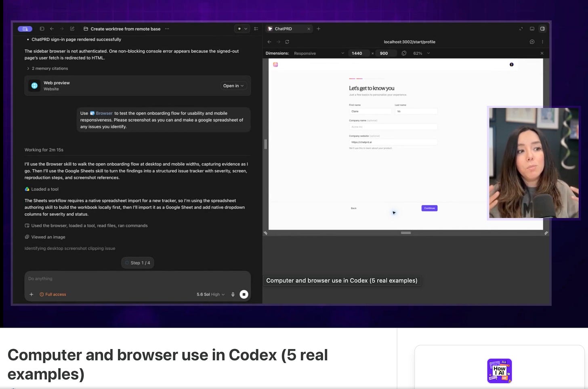
Task: Open the browser's vertical dots menu
Action: 542,42
